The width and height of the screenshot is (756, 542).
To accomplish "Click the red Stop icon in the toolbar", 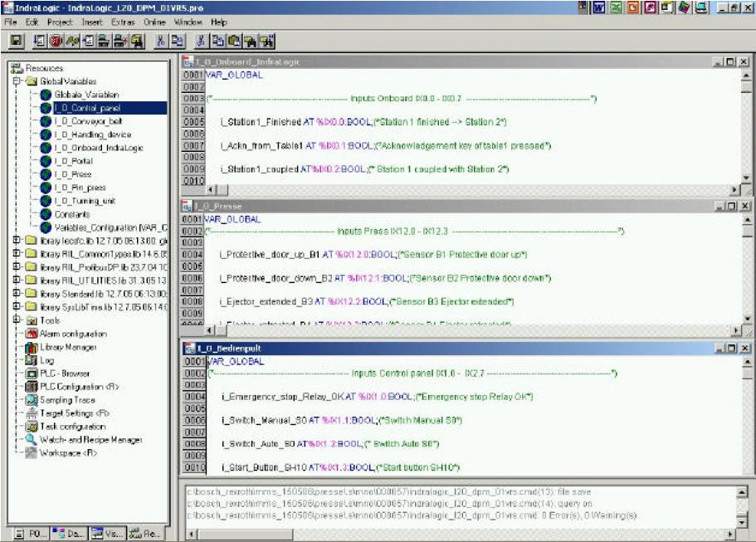I will [x=56, y=41].
